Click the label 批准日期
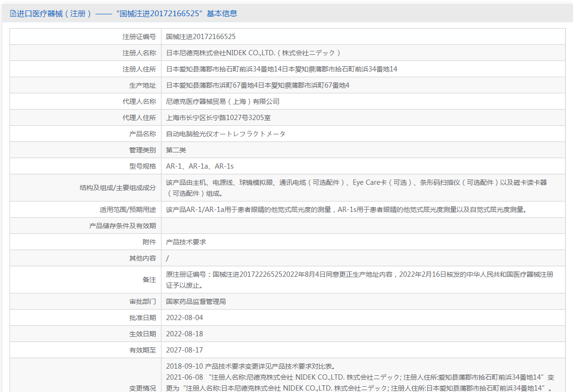 142,318
